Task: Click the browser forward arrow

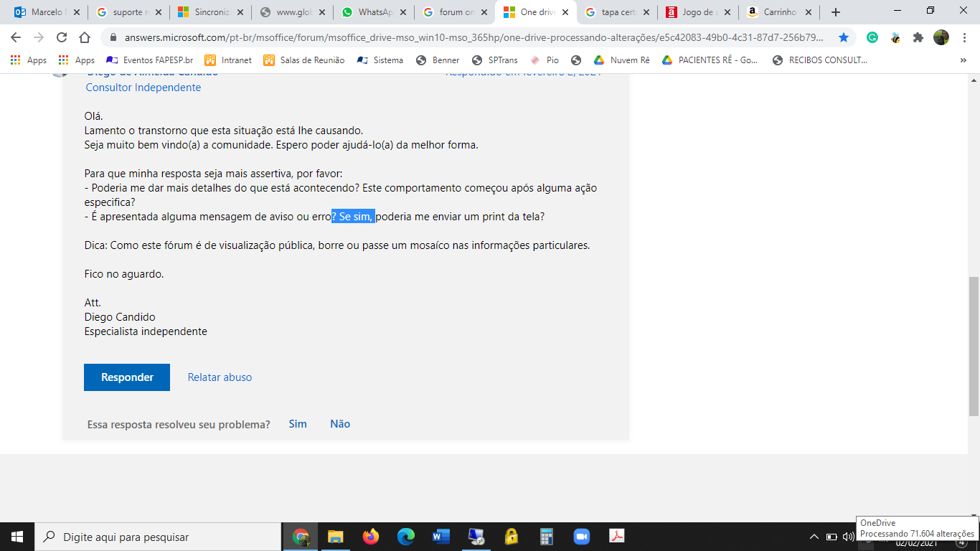Action: [39, 37]
